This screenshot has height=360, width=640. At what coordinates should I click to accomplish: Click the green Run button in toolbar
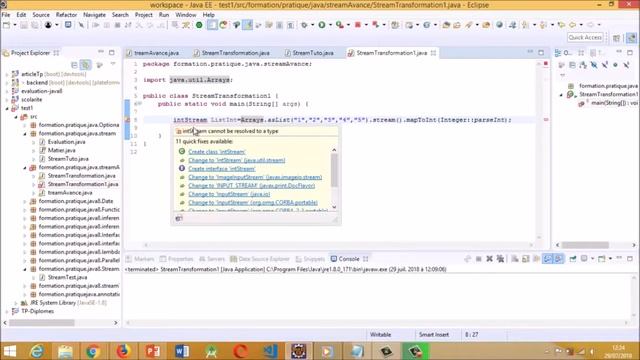coord(322,25)
